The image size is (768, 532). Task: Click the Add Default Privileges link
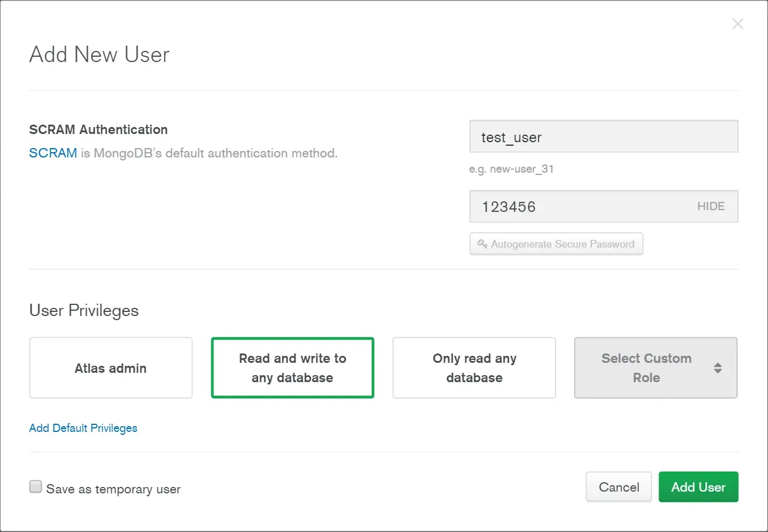[x=83, y=428]
